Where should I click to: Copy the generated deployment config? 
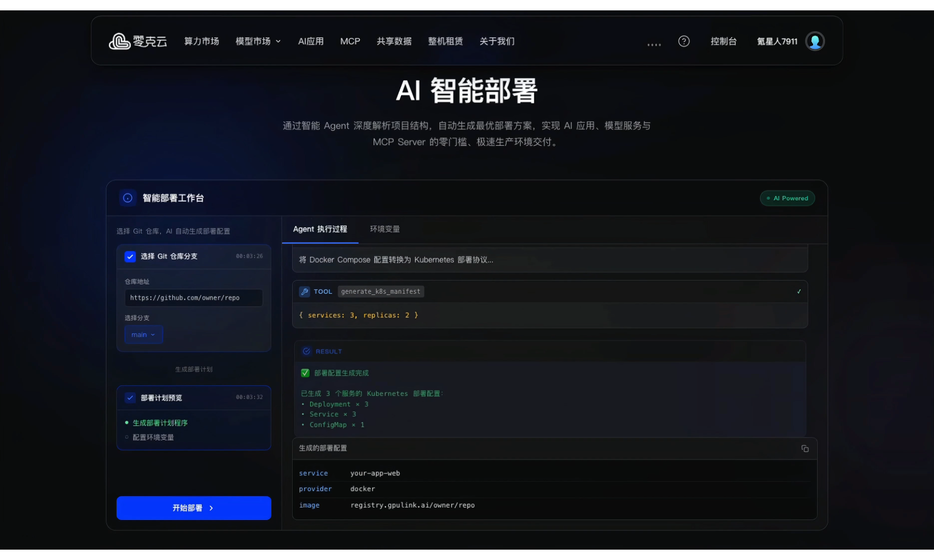(805, 449)
